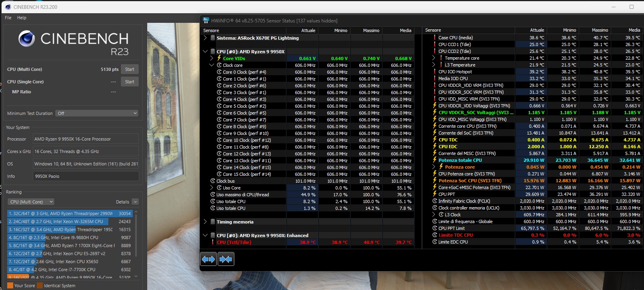Click the HWiNFO title bar app icon
The height and width of the screenshot is (290, 644).
tap(206, 20)
